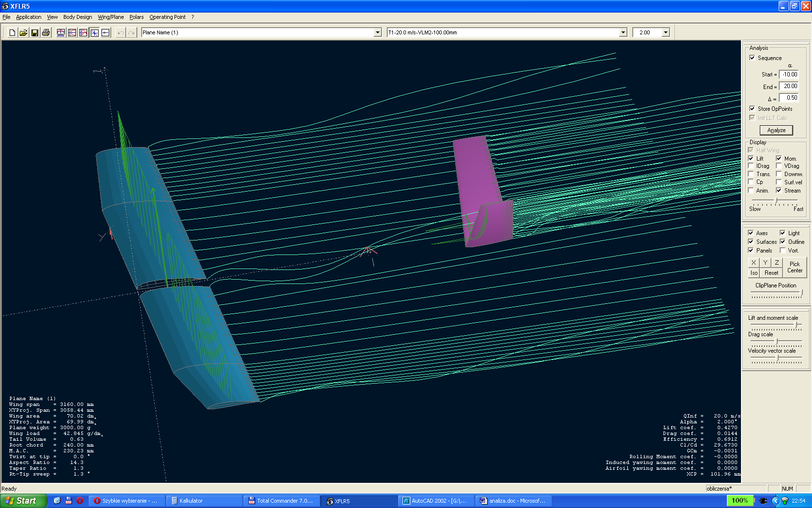Viewport: 812px width, 508px height.
Task: Disable the Stream checkbox
Action: [x=779, y=190]
